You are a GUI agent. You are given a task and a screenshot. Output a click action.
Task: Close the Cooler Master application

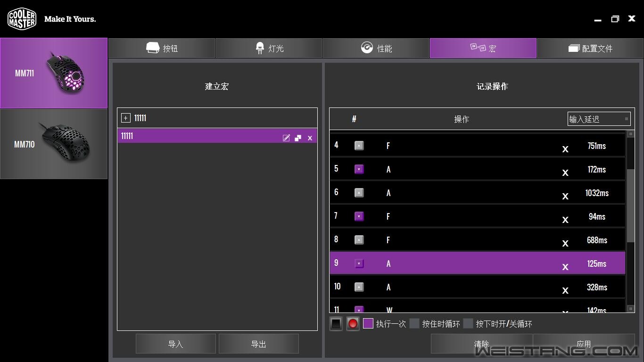632,18
